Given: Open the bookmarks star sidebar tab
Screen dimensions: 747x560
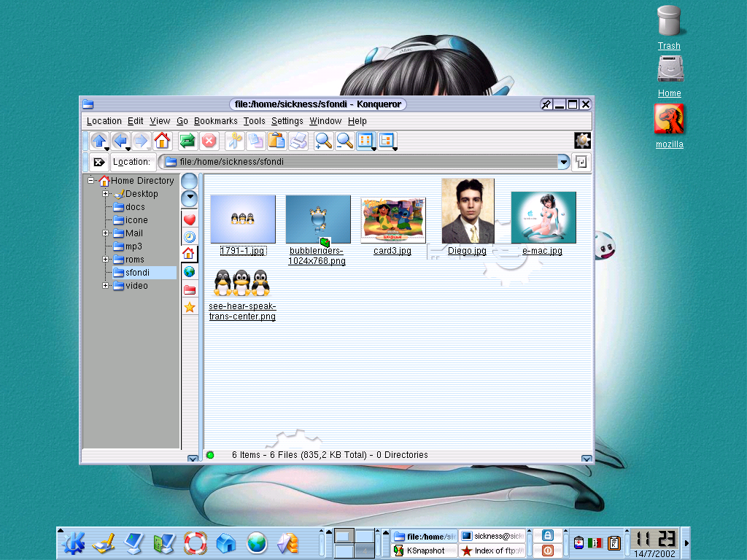Looking at the screenshot, I should (190, 307).
